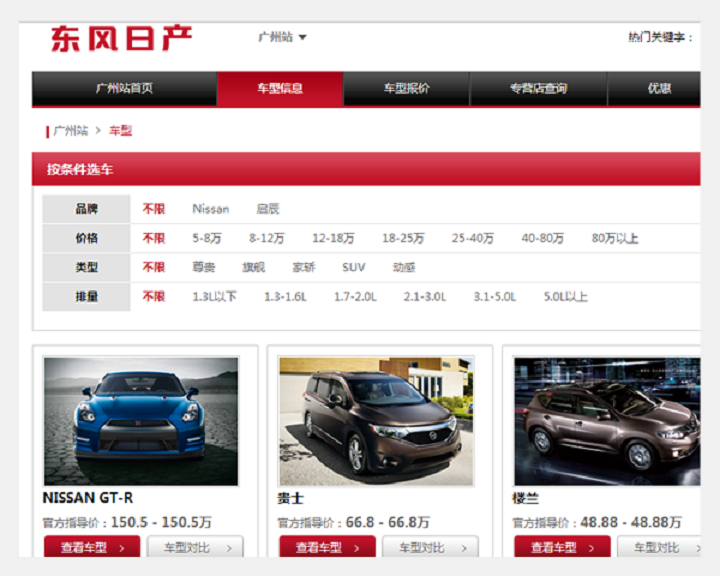The image size is (720, 576).
Task: Filter type by SUV
Action: click(x=354, y=267)
